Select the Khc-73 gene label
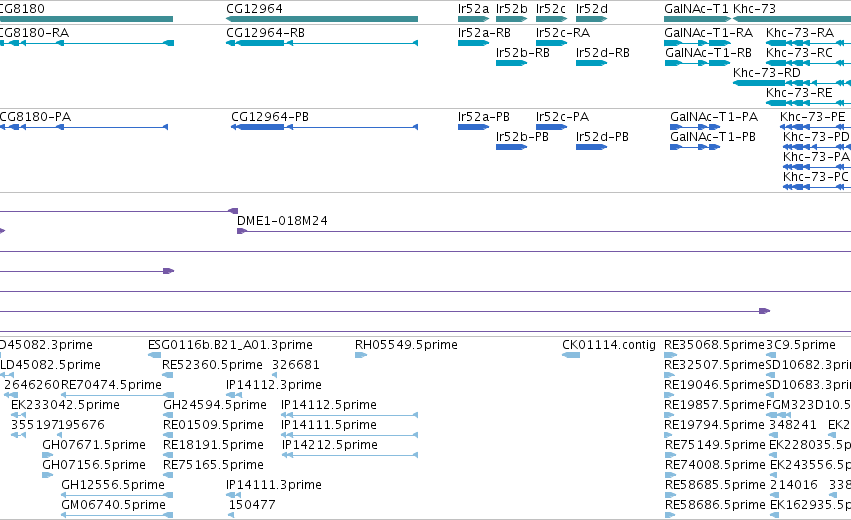The height and width of the screenshot is (520, 851). coord(754,9)
